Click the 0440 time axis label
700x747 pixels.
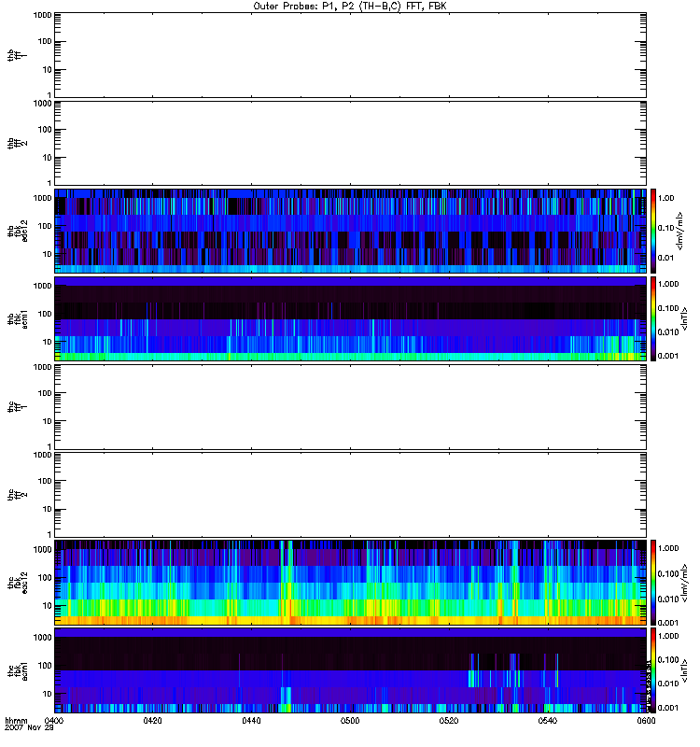click(x=252, y=721)
